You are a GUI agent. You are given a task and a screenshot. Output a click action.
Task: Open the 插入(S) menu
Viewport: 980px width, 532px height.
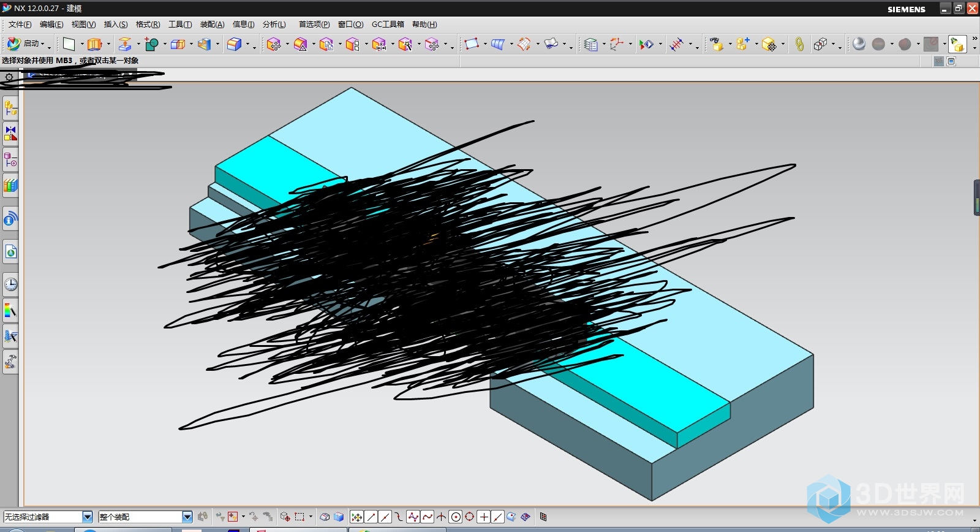[116, 25]
